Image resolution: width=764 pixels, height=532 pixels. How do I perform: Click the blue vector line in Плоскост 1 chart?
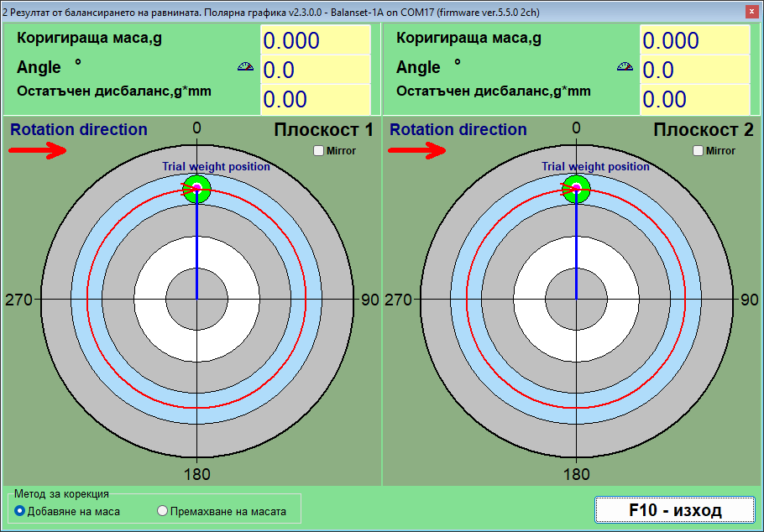coord(196,245)
